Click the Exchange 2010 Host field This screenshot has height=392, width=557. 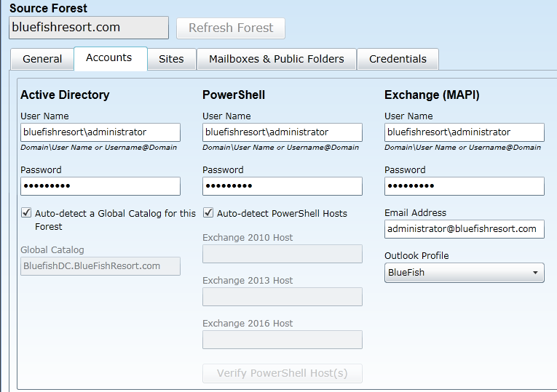[x=282, y=254]
